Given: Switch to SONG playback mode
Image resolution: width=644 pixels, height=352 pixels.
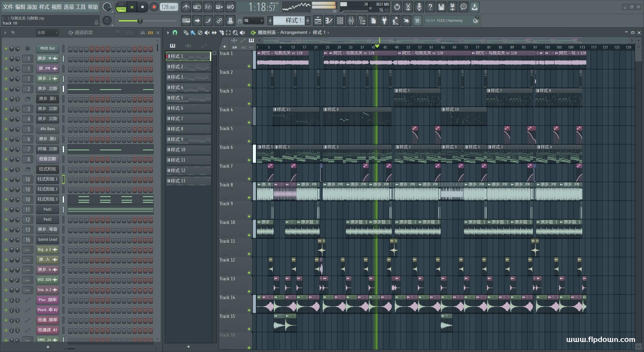Looking at the screenshot, I should coord(121,9).
